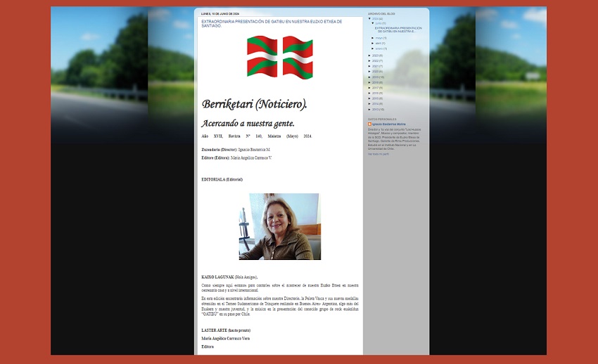Expand the abril month arrow

pos(373,44)
